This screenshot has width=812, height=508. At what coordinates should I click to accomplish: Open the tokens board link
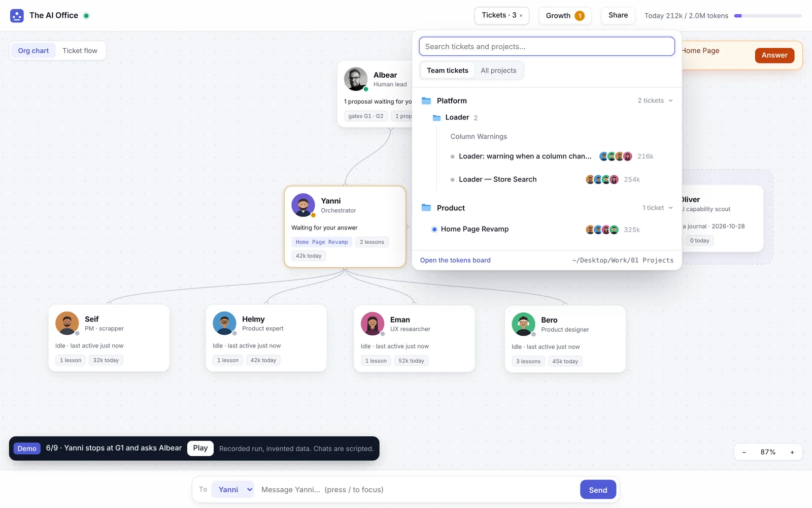pyautogui.click(x=455, y=260)
